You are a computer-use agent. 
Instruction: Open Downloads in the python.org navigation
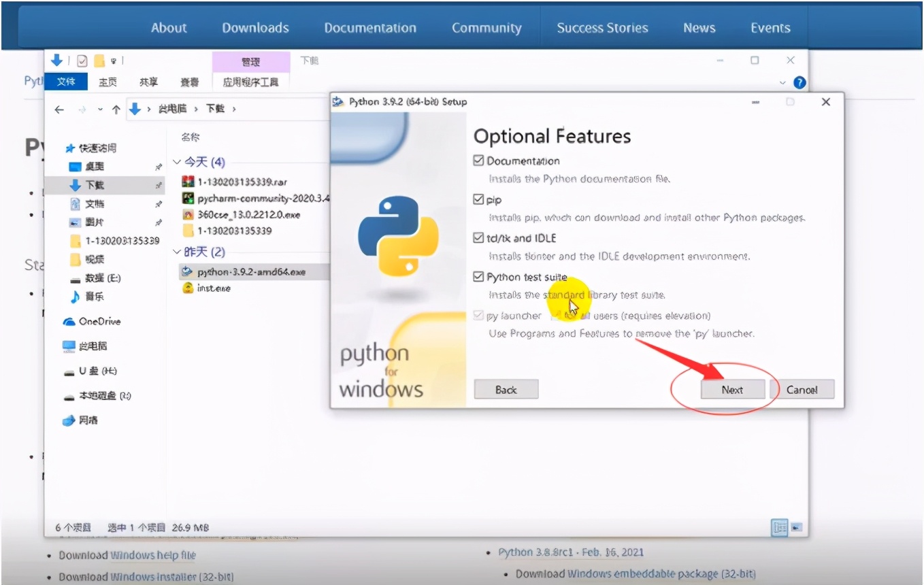(x=256, y=28)
